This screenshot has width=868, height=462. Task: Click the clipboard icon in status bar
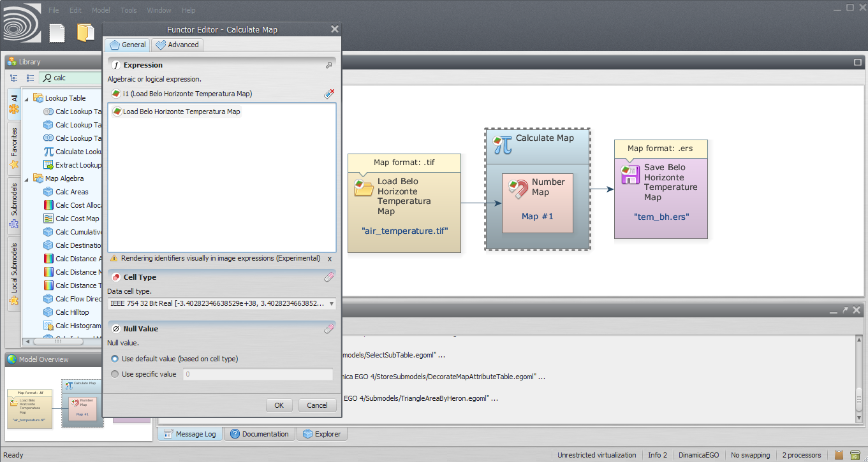(839, 455)
